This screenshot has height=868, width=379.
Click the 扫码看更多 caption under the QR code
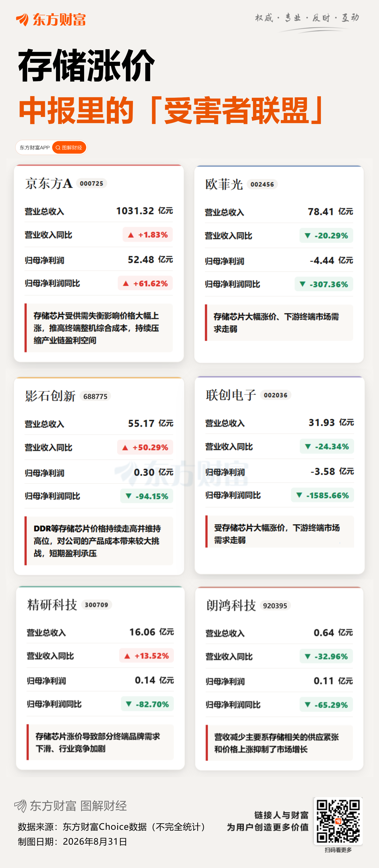coord(338,850)
